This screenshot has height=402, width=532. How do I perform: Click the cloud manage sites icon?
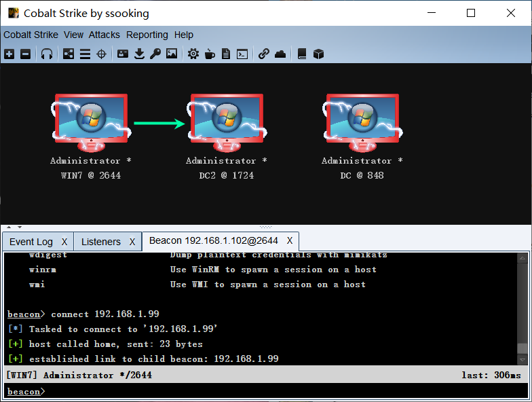[x=280, y=54]
